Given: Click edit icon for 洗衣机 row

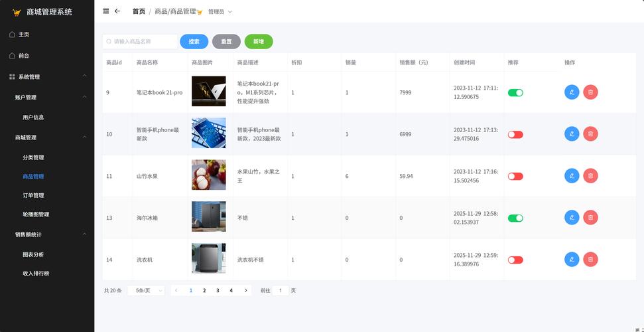Looking at the screenshot, I should click(x=572, y=260).
